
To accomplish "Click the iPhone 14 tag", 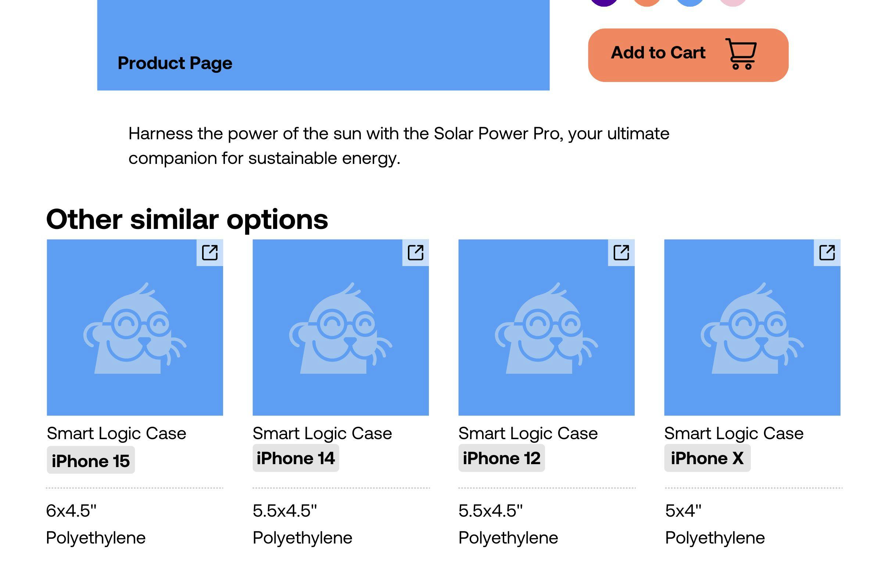I will coord(296,458).
